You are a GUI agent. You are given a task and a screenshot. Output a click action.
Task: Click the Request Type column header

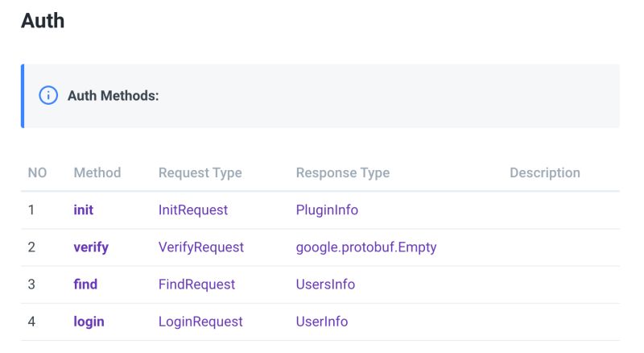pyautogui.click(x=200, y=172)
